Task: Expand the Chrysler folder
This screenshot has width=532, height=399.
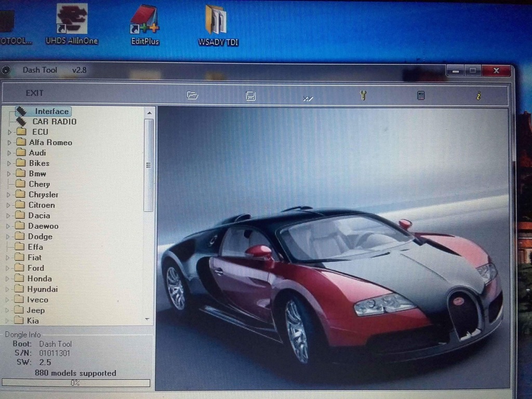Action: tap(9, 195)
